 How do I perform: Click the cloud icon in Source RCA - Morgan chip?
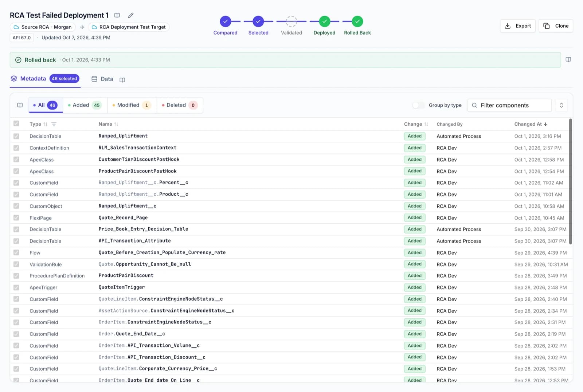(x=16, y=27)
